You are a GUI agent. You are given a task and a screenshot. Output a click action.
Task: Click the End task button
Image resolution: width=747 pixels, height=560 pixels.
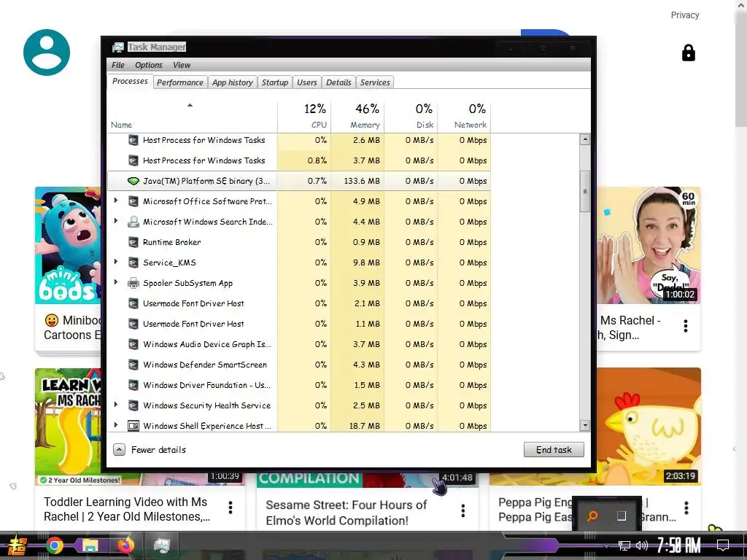(554, 449)
